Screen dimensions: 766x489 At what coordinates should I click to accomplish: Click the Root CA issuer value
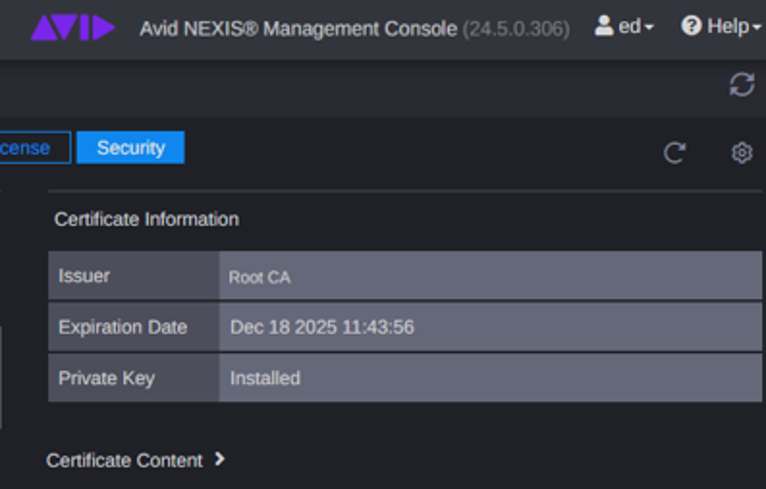tap(259, 277)
